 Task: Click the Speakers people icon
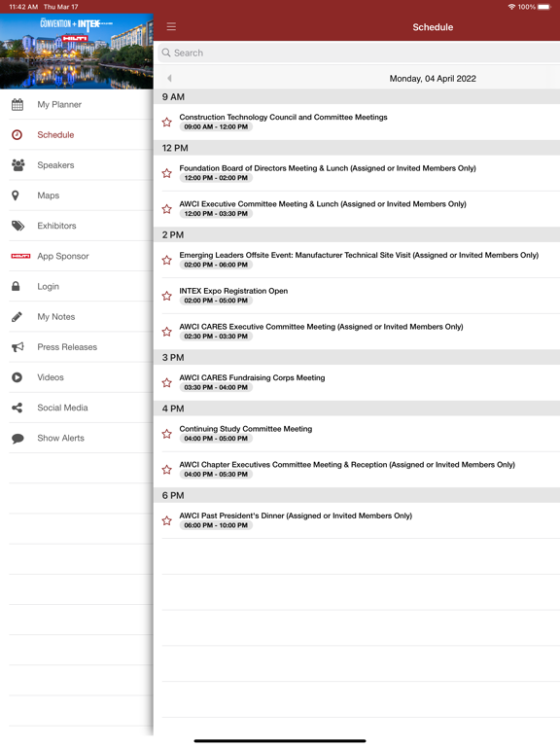[x=17, y=164]
